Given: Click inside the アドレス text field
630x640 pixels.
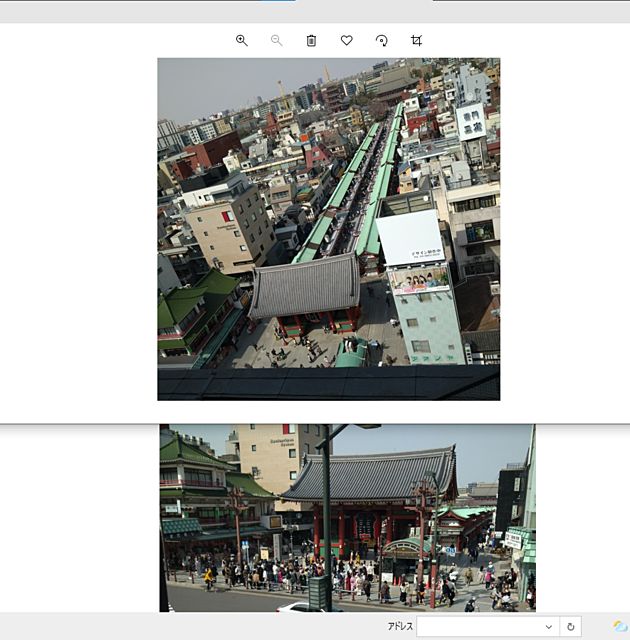Looking at the screenshot, I should point(478,627).
